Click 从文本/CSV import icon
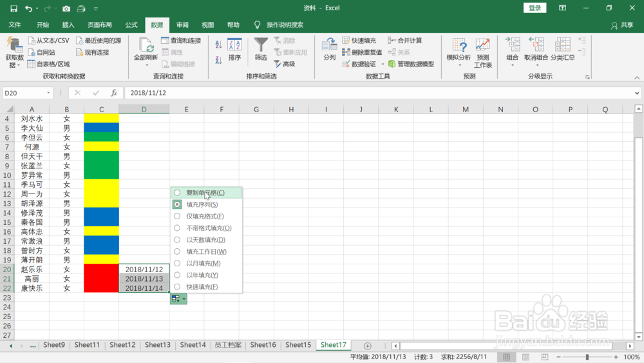This screenshot has height=363, width=644. [32, 40]
